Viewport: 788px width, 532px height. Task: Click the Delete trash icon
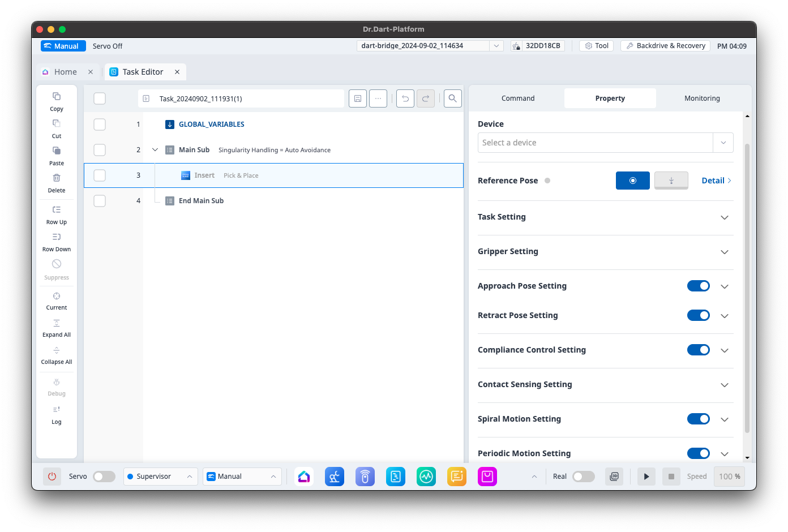pos(57,178)
